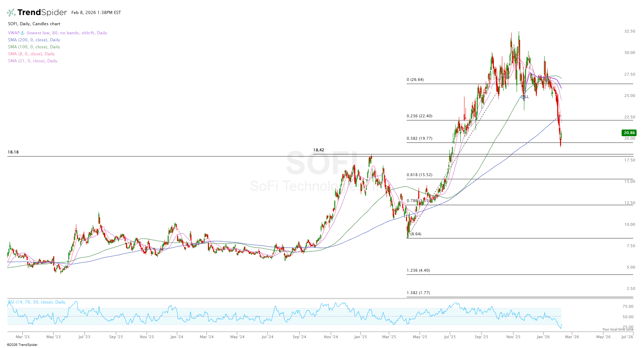Click the May '24 date axis label

(237, 337)
